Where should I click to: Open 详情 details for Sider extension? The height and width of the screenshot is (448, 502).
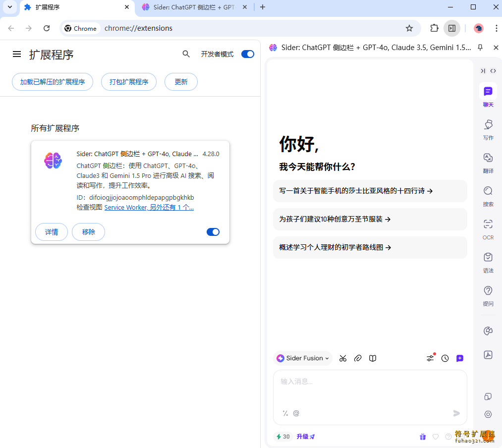tap(52, 232)
